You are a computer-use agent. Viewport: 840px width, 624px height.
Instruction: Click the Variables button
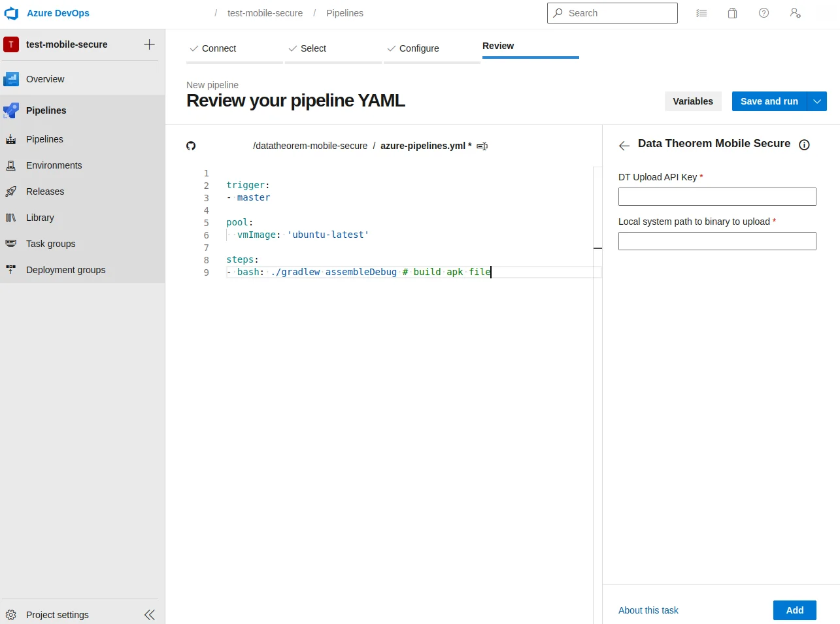(x=692, y=101)
